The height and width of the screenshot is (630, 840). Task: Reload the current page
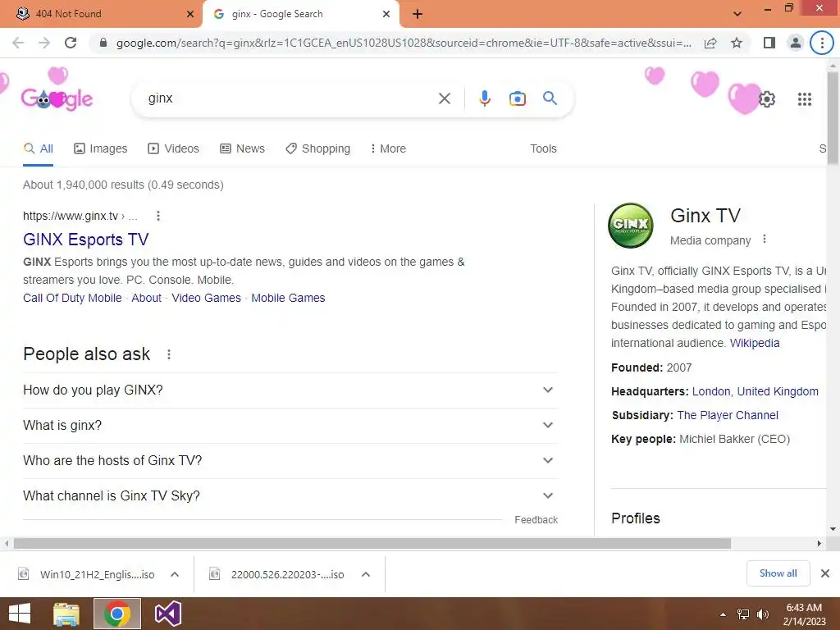[71, 43]
